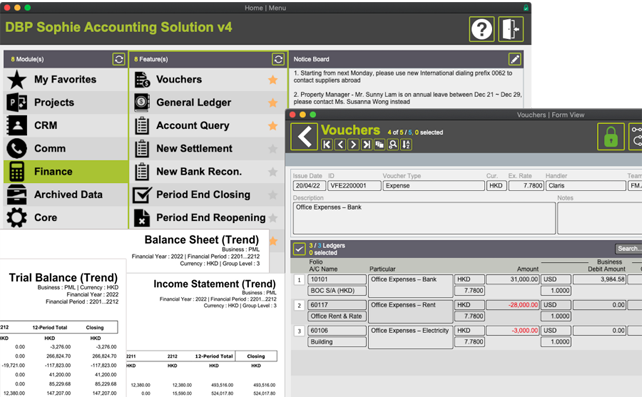Click the Search button above ledgers

[628, 248]
